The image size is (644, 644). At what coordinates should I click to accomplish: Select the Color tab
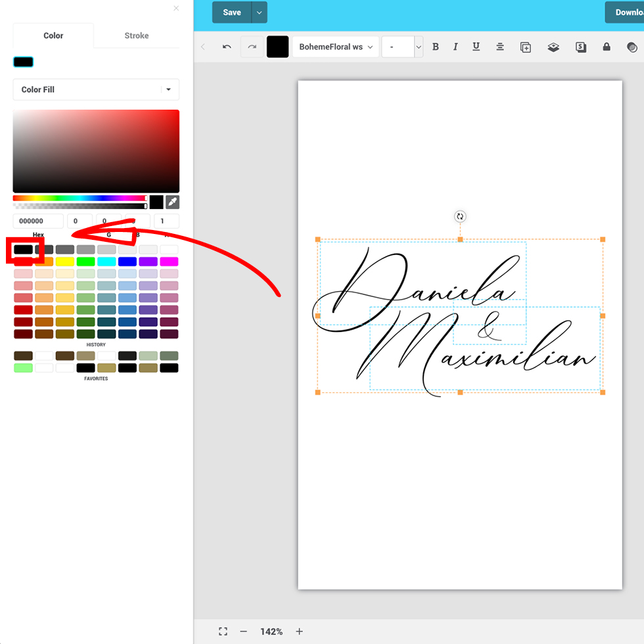[53, 35]
